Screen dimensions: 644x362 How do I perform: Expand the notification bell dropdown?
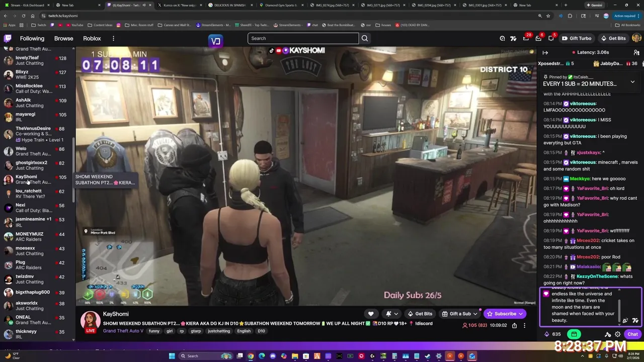[x=391, y=314]
